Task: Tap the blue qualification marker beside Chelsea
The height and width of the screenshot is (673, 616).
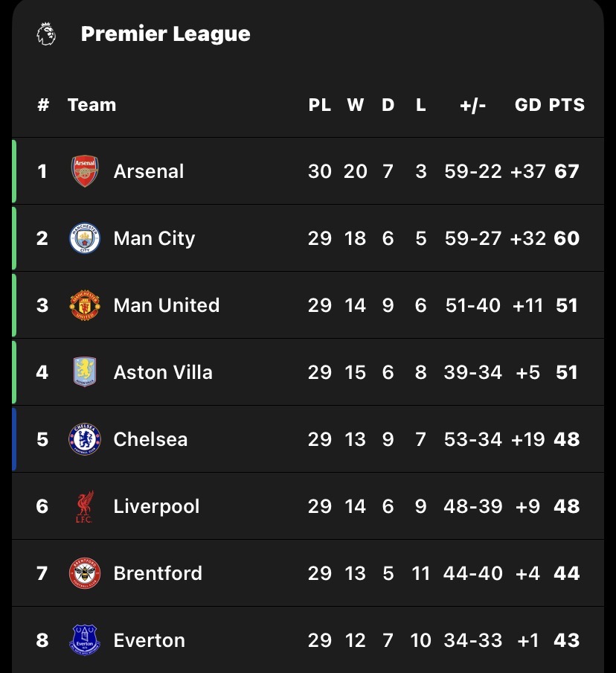Action: (x=14, y=439)
